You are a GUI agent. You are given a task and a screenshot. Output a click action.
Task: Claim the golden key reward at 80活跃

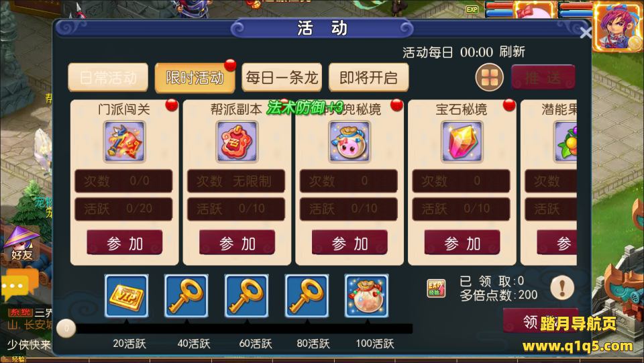click(x=307, y=296)
